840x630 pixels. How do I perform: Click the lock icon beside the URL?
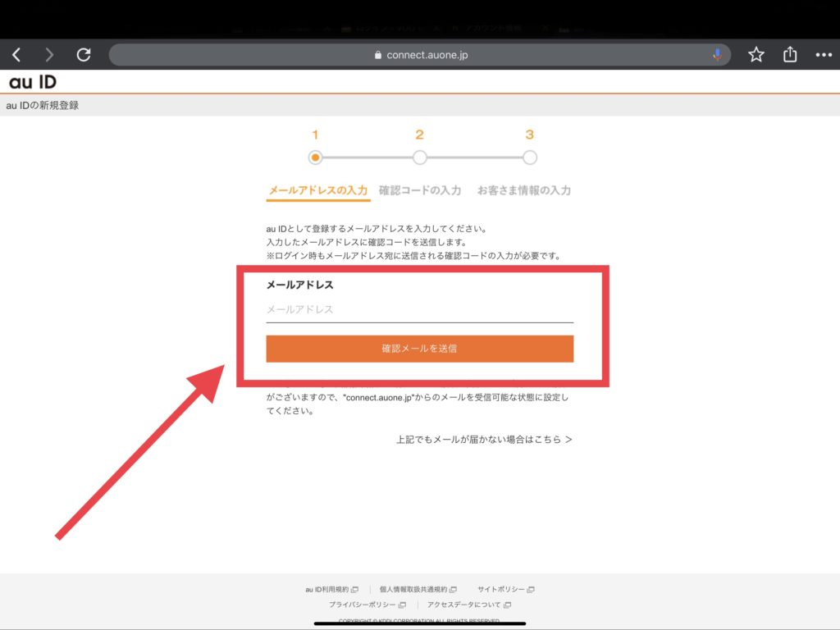click(377, 55)
